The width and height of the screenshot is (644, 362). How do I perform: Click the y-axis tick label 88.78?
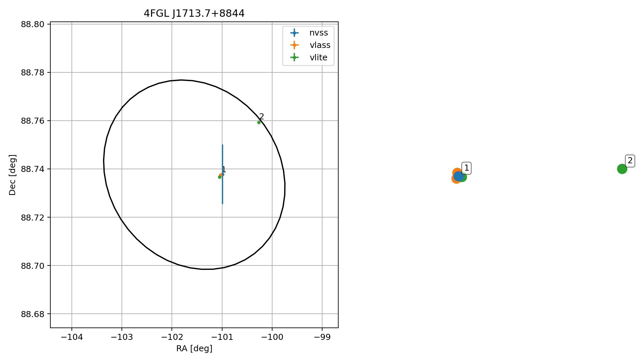tap(33, 72)
